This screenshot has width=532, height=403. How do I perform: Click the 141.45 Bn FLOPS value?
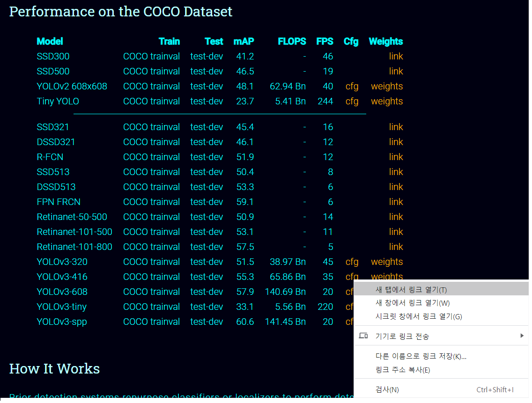285,322
